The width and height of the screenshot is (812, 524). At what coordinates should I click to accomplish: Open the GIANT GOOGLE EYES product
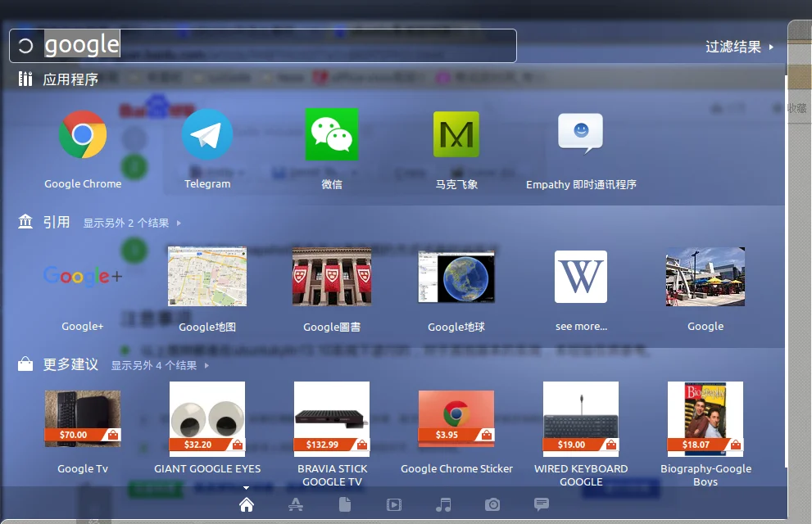point(207,419)
